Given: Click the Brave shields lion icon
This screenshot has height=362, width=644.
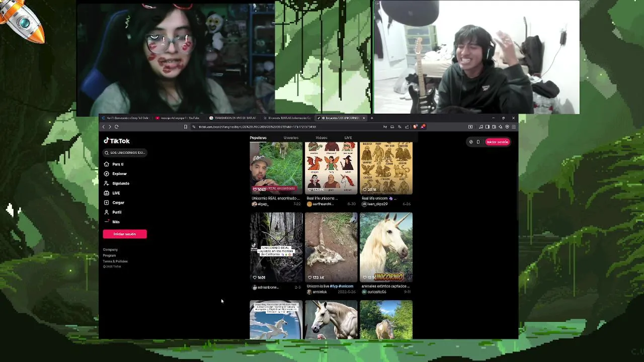Looking at the screenshot, I should pos(415,127).
